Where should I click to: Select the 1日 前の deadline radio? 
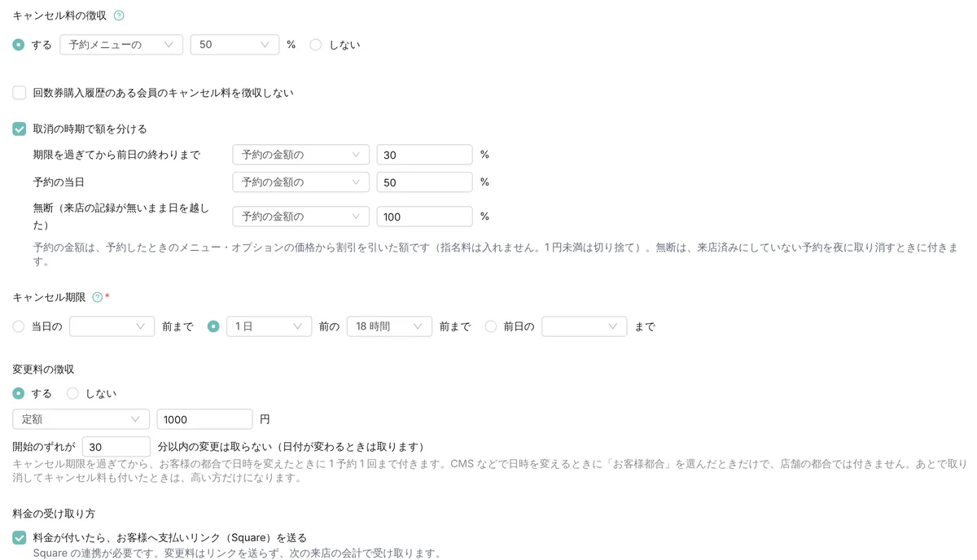coord(213,326)
